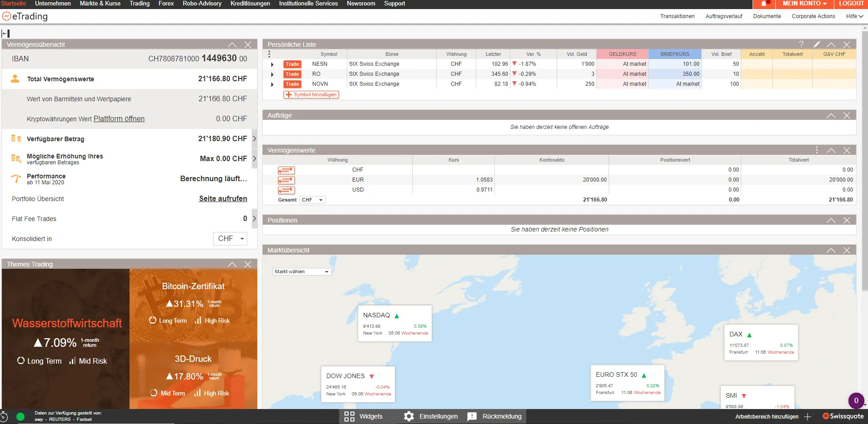
Task: Open the Robo-Advisory menu
Action: [x=202, y=4]
